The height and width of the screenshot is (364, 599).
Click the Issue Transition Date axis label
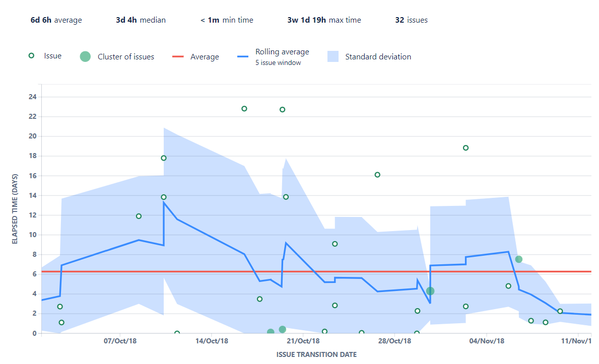point(316,354)
